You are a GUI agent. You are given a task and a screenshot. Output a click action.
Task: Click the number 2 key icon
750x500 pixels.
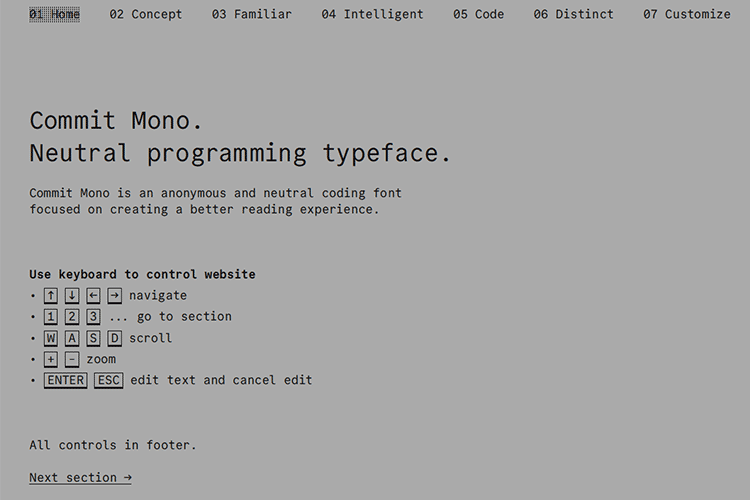point(72,317)
